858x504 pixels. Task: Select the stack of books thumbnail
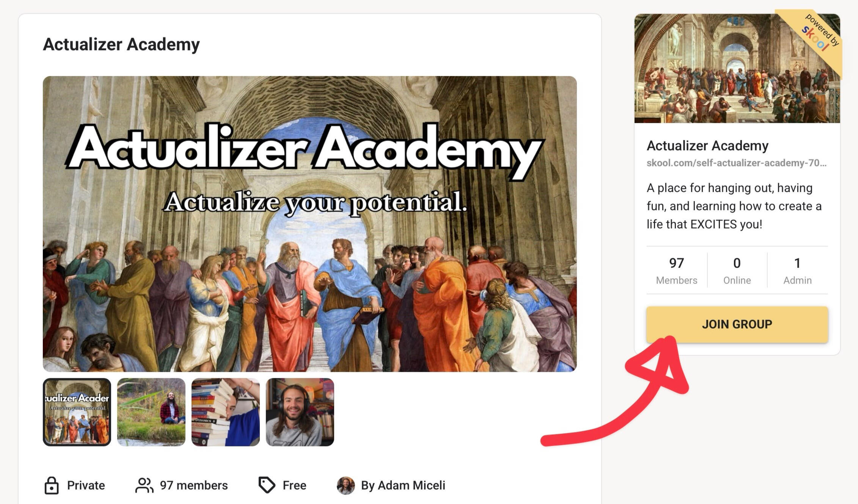(x=226, y=412)
